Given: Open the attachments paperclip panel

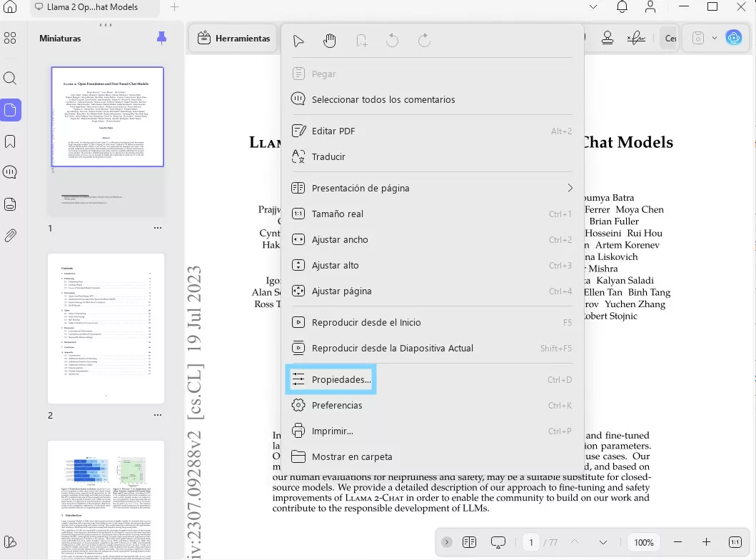Looking at the screenshot, I should (10, 236).
